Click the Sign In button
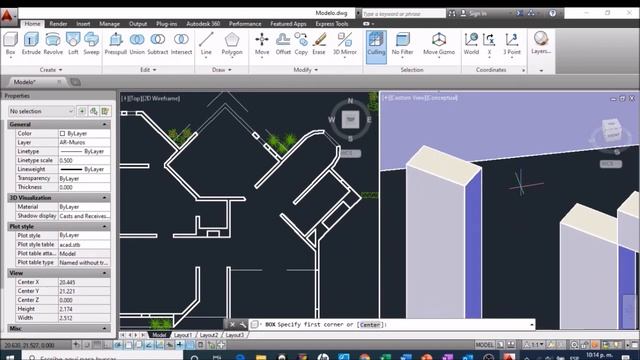Viewport: 640px width, 360px height. point(473,13)
